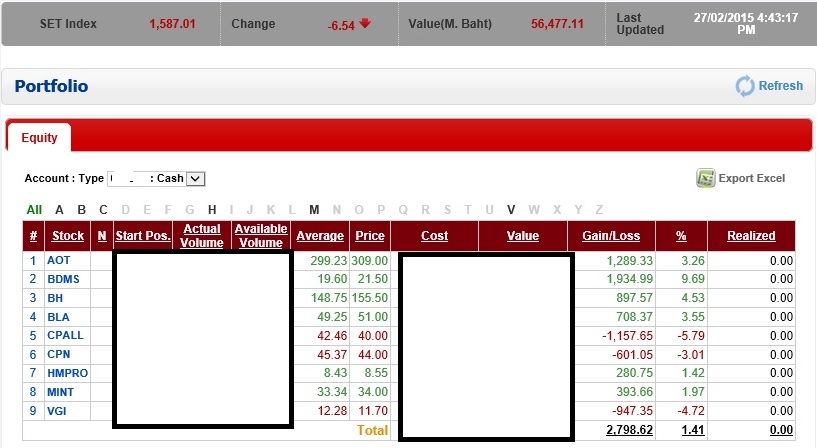Sort by Actual Volume column header
Image resolution: width=817 pixels, height=448 pixels.
pyautogui.click(x=202, y=235)
